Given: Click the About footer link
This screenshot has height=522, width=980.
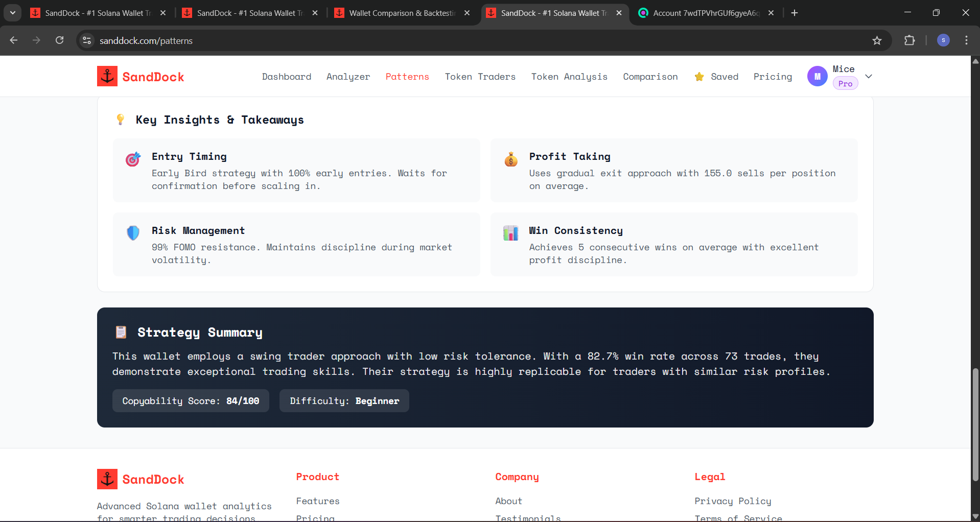Looking at the screenshot, I should pos(508,501).
